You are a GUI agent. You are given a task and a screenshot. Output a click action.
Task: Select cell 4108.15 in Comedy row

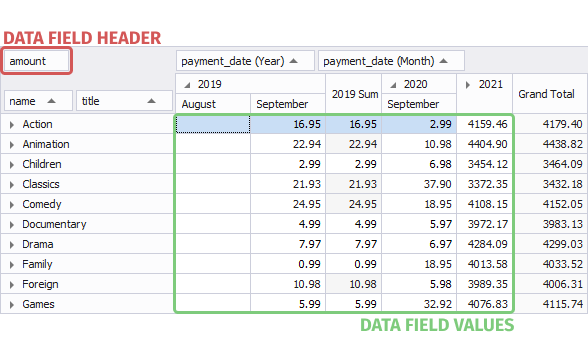pyautogui.click(x=484, y=204)
